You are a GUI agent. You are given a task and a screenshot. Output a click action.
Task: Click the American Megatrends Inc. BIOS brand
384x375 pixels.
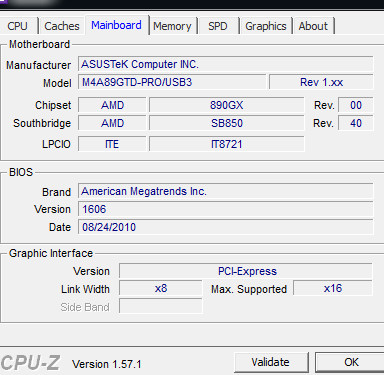226,191
